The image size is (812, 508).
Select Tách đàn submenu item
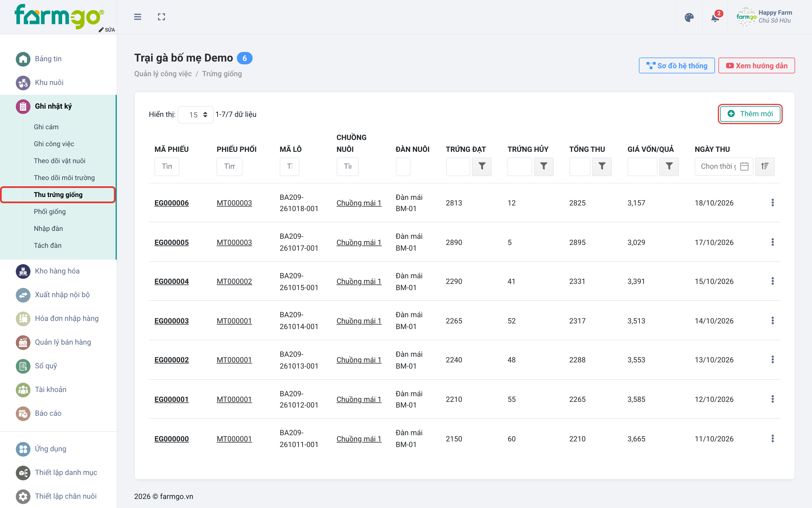(48, 246)
